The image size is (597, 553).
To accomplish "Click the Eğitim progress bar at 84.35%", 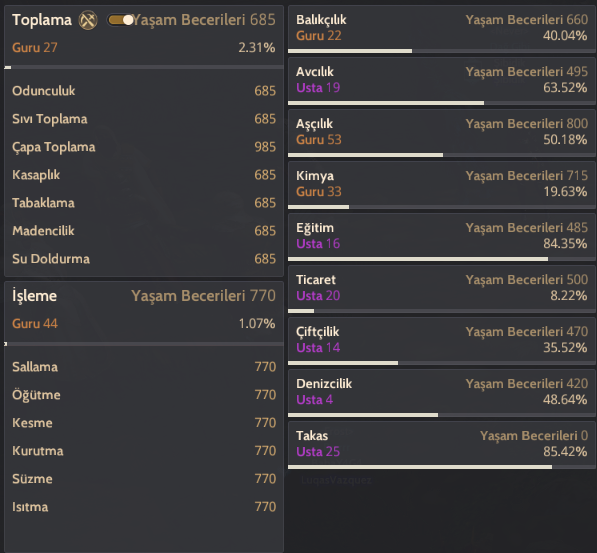I will click(x=442, y=259).
